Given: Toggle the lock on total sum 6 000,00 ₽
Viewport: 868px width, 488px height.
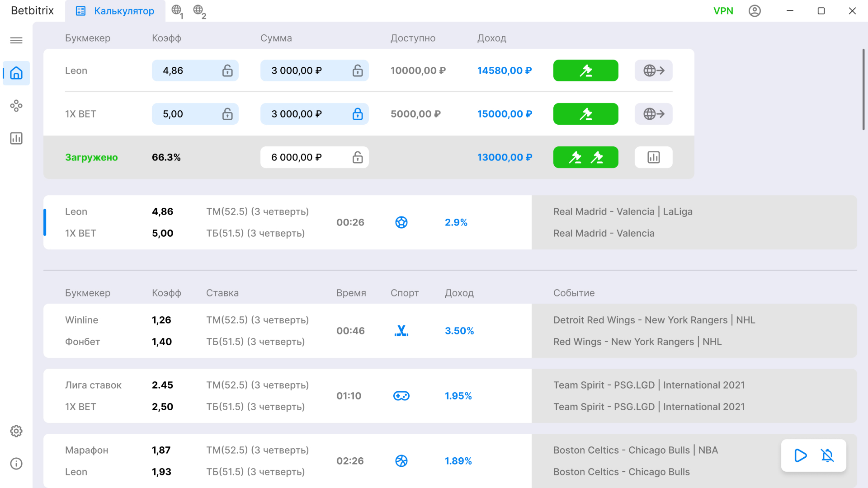Looking at the screenshot, I should click(x=358, y=157).
